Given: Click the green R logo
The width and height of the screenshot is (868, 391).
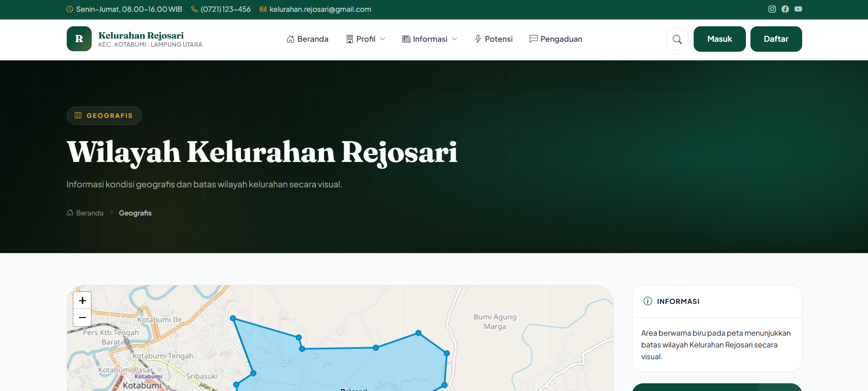Looking at the screenshot, I should coord(79,39).
